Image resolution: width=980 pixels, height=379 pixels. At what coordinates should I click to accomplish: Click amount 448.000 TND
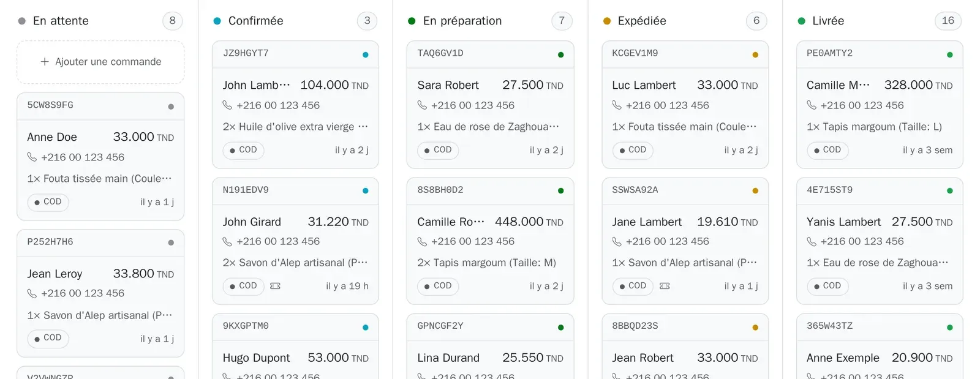click(x=529, y=222)
